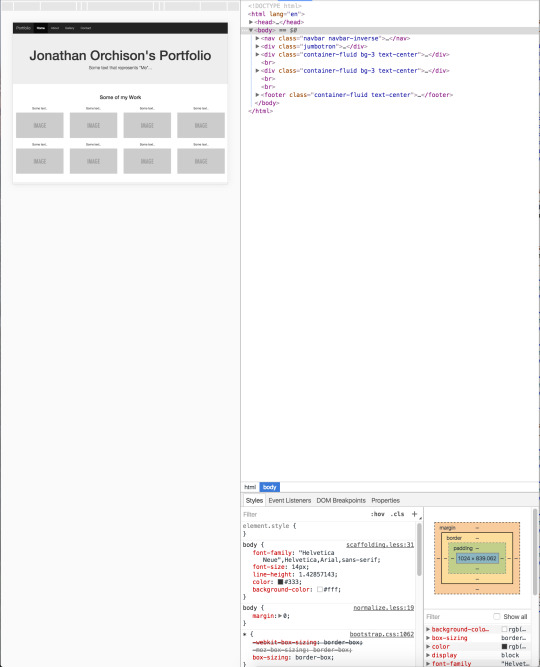540x667 pixels.
Task: Click the struck-out -webkit-box-sizing declaration
Action: tap(308, 642)
